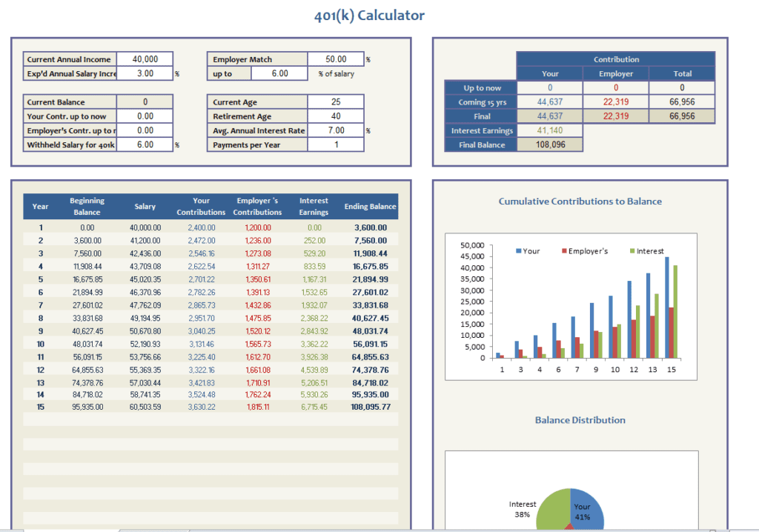Select the 'Your' legend entry in bar chart
Viewport: 759px width, 532px height.
528,251
